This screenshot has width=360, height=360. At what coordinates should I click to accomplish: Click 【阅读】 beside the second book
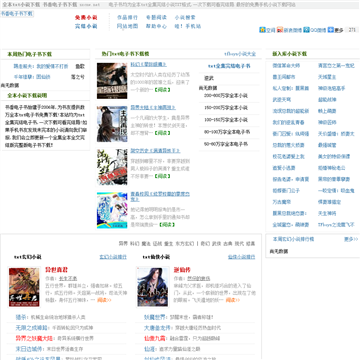[162, 133]
